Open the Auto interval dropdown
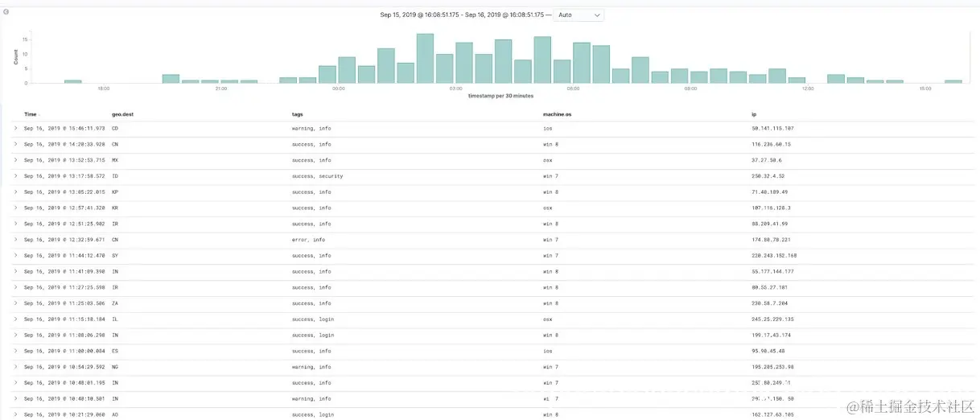The image size is (980, 420). click(579, 15)
